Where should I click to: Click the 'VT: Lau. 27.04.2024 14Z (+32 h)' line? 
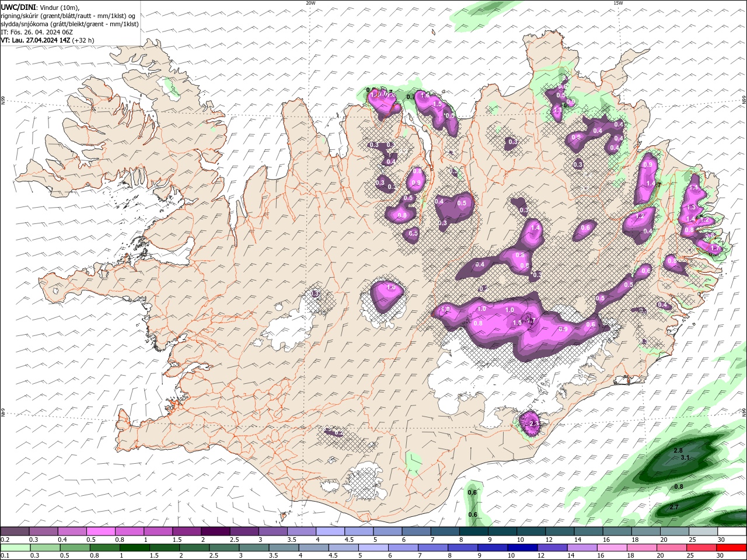48,40
